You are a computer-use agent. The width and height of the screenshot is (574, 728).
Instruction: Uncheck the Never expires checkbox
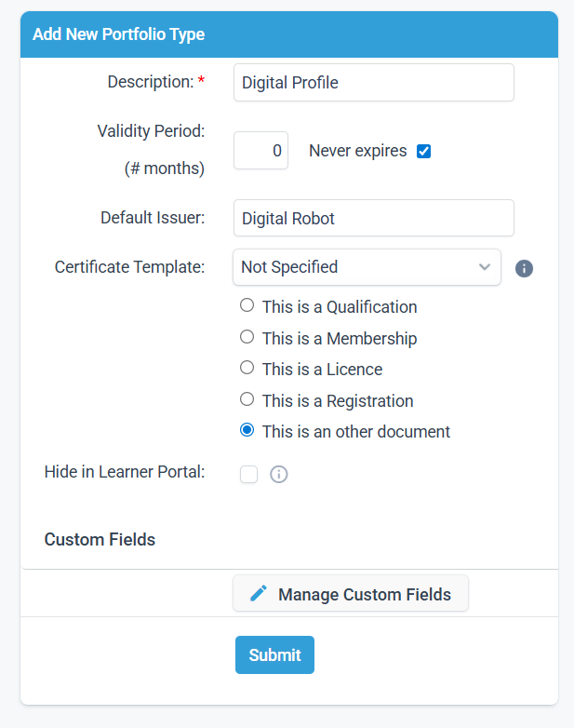click(423, 151)
